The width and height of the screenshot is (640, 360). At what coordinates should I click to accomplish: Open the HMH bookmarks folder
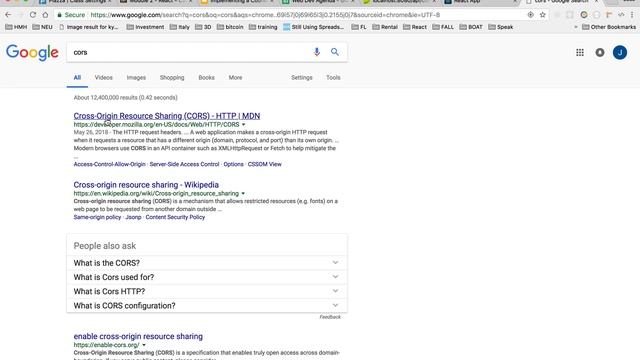(x=16, y=27)
